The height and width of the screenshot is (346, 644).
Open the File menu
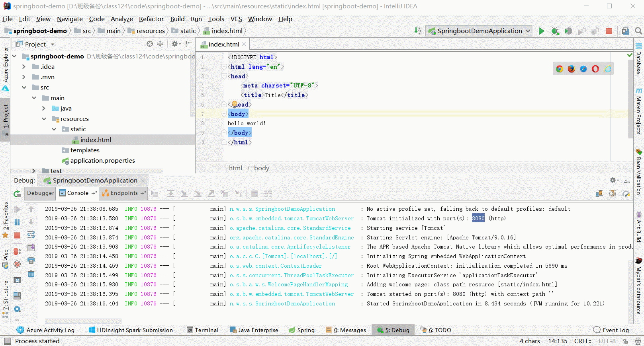pyautogui.click(x=8, y=19)
